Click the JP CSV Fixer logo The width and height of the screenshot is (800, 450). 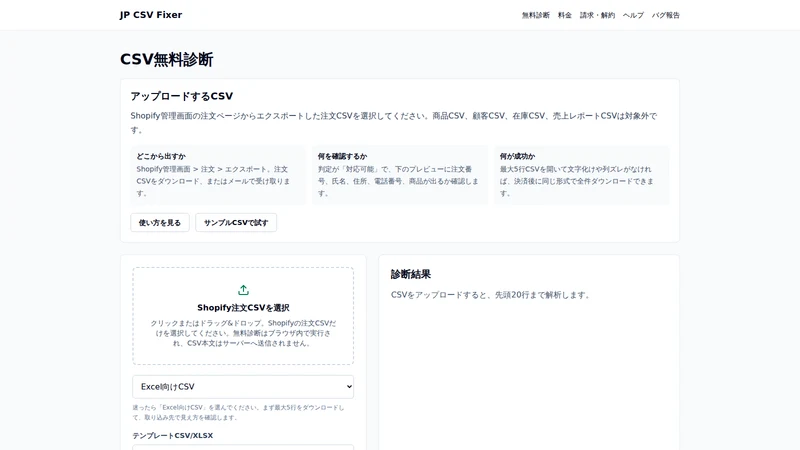point(151,15)
